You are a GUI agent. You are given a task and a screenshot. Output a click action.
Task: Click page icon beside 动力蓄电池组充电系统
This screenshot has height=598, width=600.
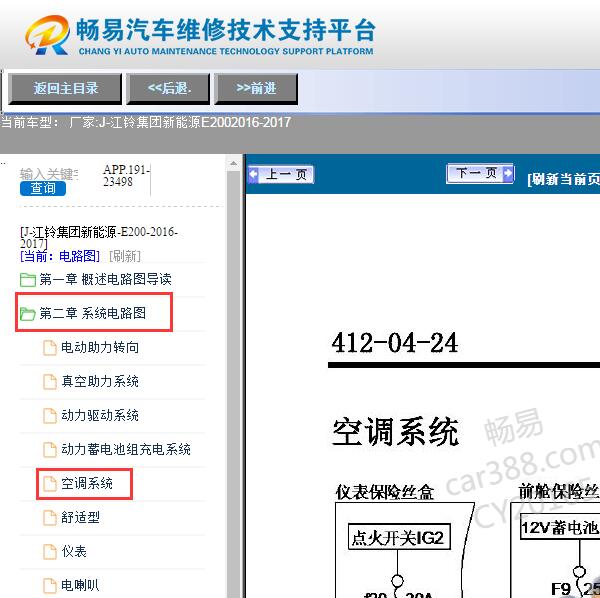click(50, 450)
